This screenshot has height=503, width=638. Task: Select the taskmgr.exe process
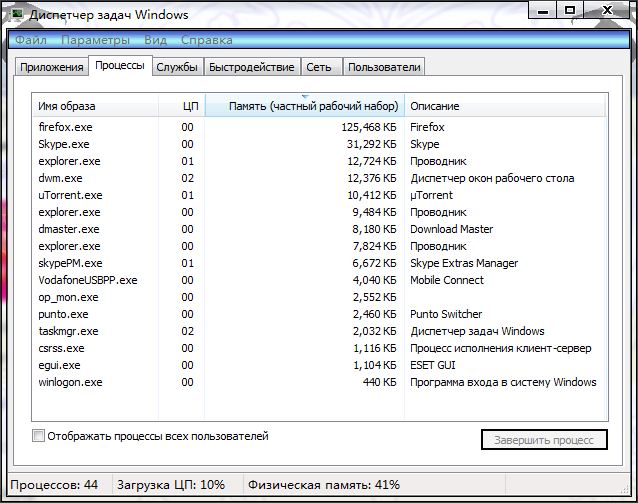point(319,331)
